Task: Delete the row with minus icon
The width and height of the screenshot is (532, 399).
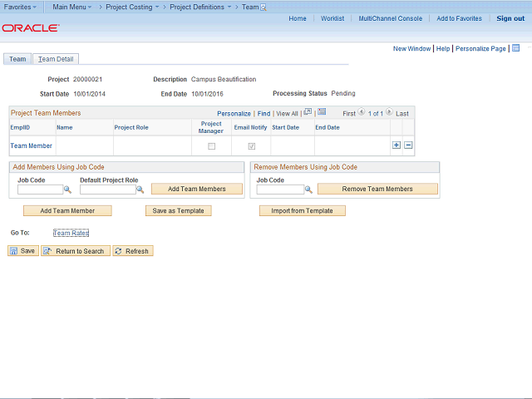Action: point(408,145)
